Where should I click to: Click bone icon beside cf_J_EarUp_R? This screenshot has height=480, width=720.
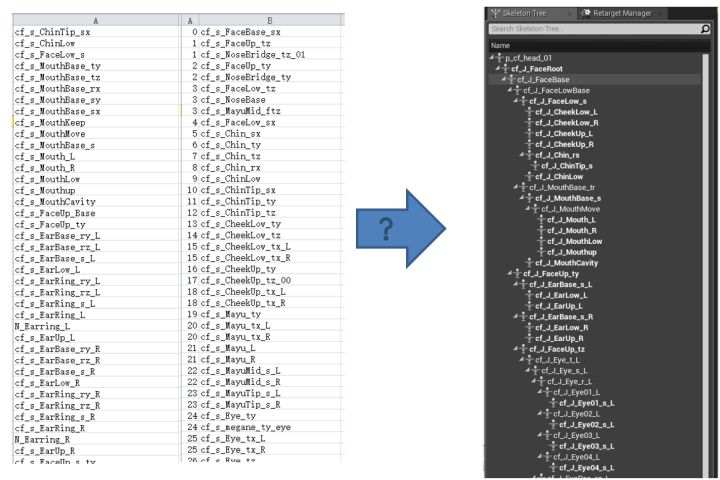[x=529, y=339]
